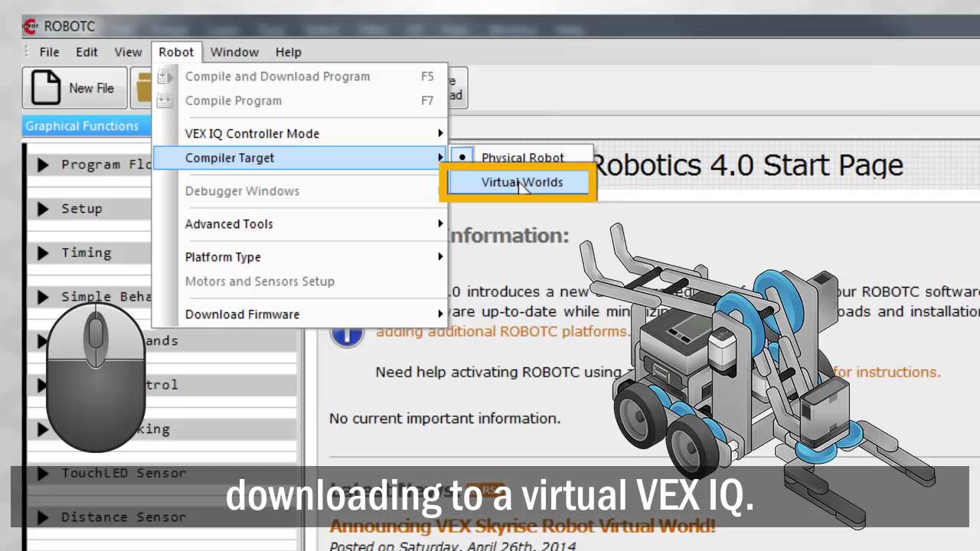Open the Window menu
Screen dimensions: 980x551
[x=234, y=52]
